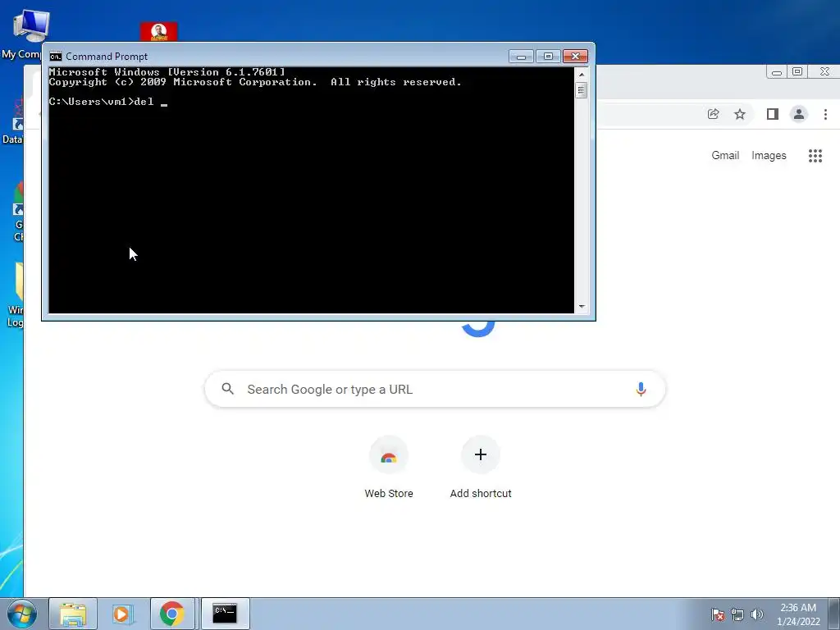Bookmark this tab with the star icon
This screenshot has height=630, width=840.
740,114
